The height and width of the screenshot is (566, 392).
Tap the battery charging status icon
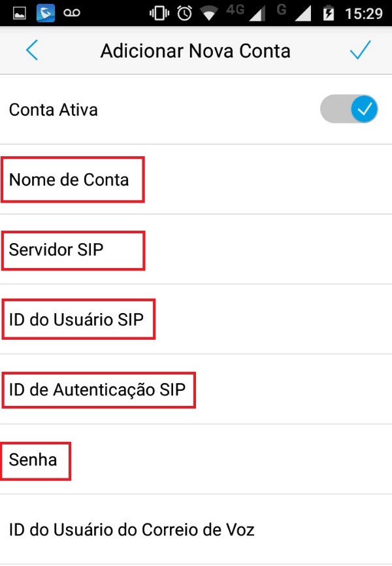click(x=329, y=13)
